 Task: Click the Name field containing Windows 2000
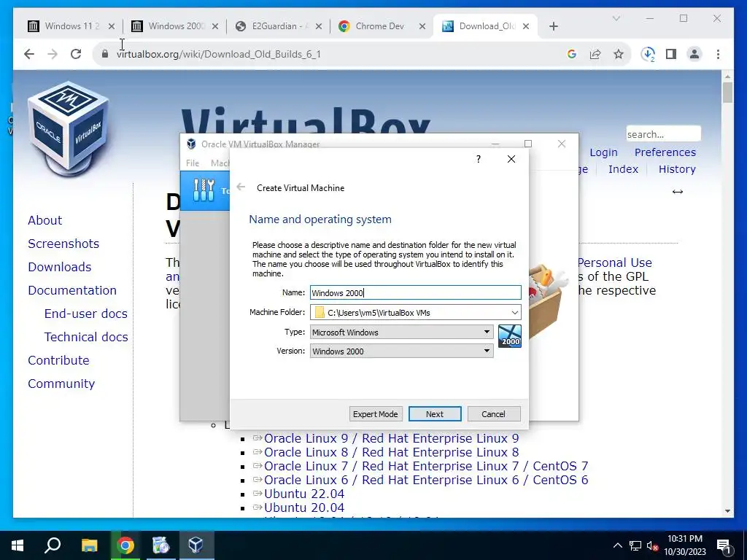415,292
